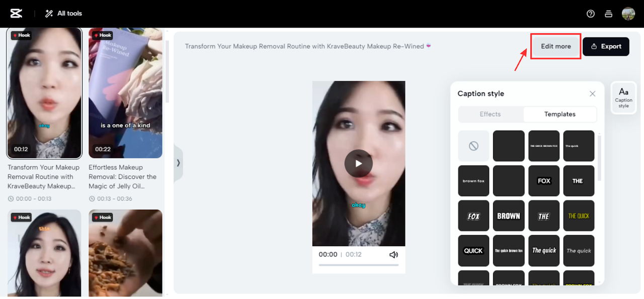Choose the gray italic 'The quick' template
644x299 pixels.
point(579,251)
